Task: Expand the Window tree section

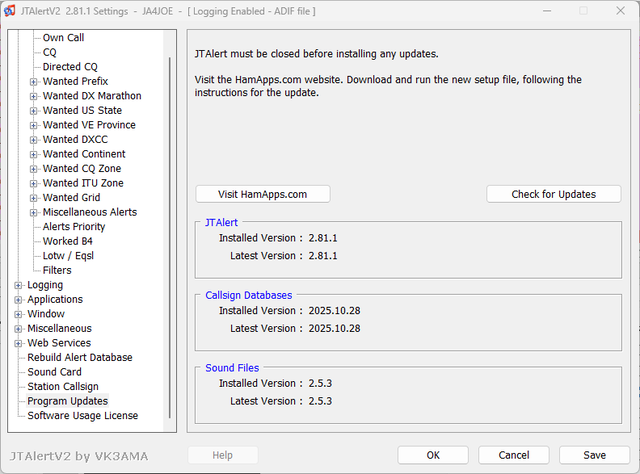Action: 18,314
